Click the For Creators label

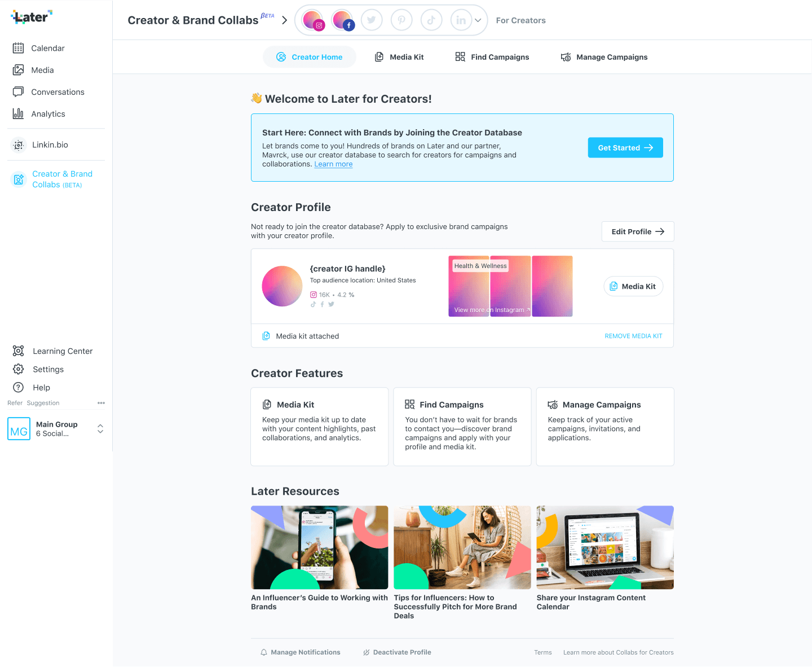click(x=520, y=20)
